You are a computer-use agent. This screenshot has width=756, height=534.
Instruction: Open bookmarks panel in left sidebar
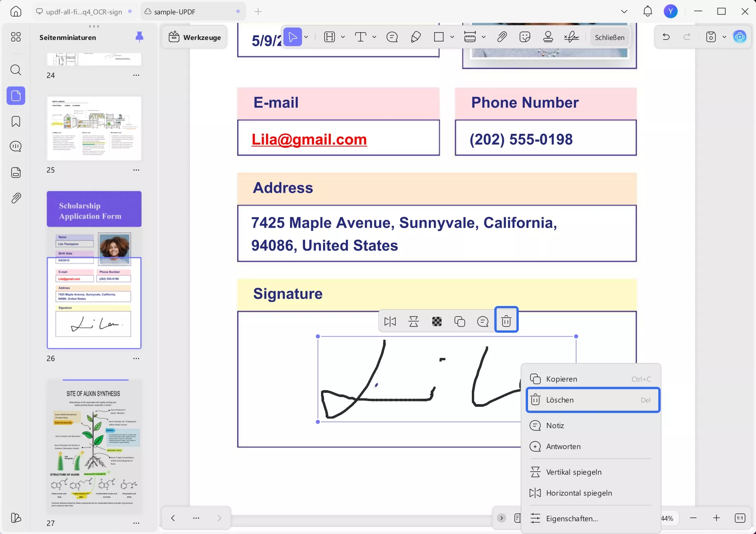click(x=16, y=121)
